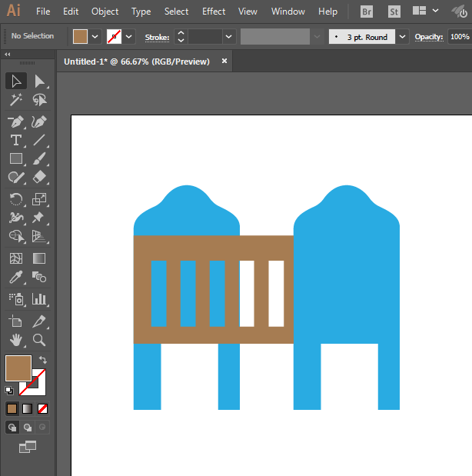This screenshot has height=476, width=472.
Task: Select the Pen tool
Action: tap(15, 121)
